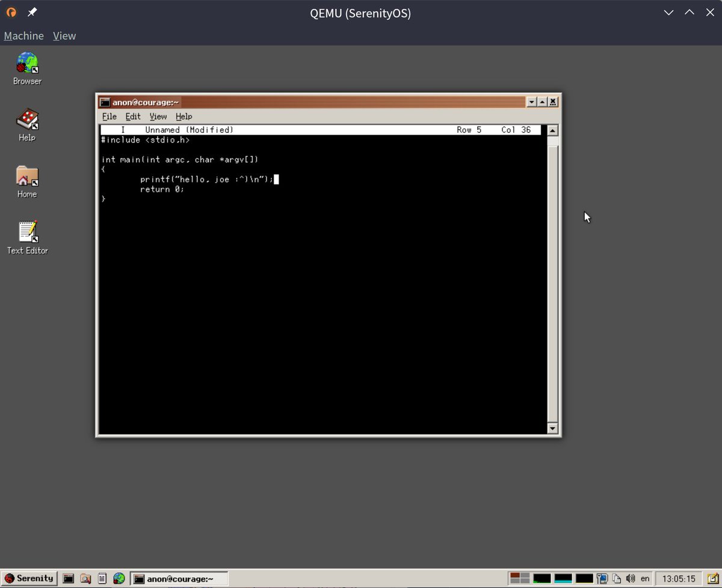Open the calendar from the 13:05:15 clock

click(679, 578)
